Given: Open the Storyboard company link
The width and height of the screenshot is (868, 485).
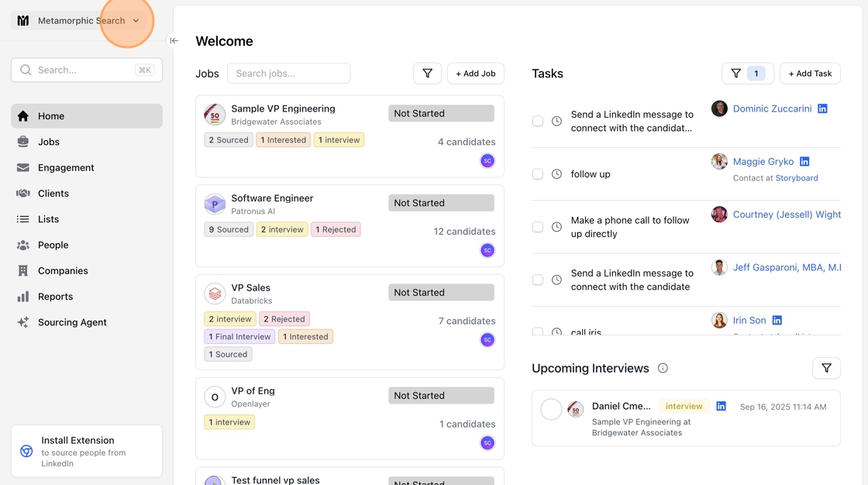Looking at the screenshot, I should point(797,178).
